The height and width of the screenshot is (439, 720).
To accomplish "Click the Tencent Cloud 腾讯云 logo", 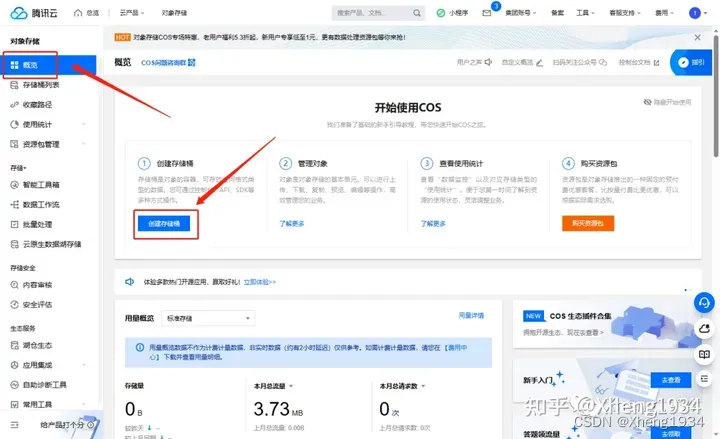I will pos(34,13).
